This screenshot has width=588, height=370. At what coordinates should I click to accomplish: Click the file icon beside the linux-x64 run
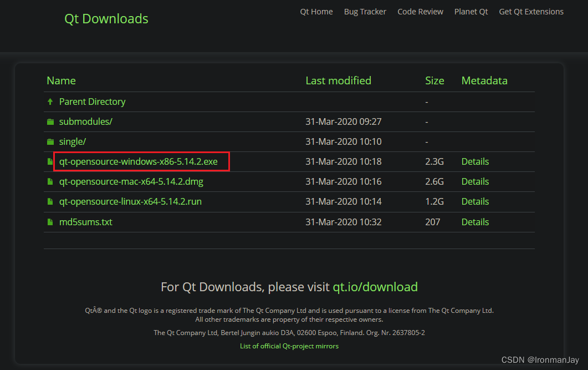point(50,201)
